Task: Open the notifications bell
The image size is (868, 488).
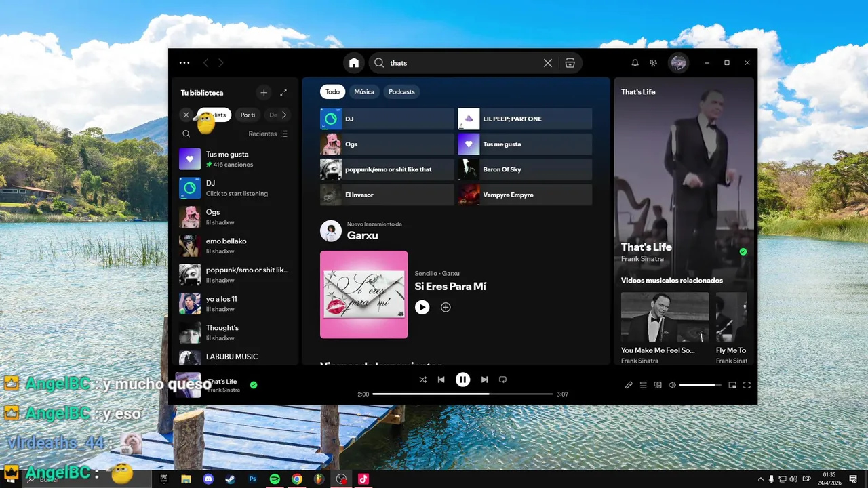Action: click(635, 63)
